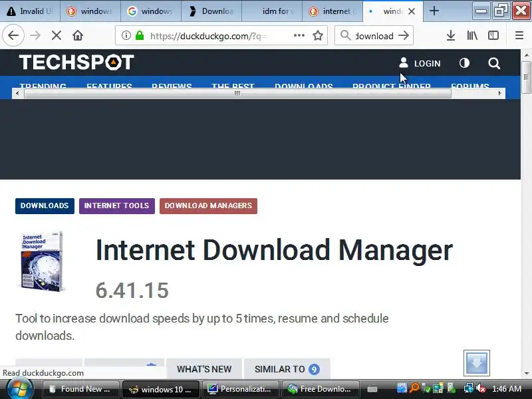Open the Firefox hamburger menu

(519, 35)
